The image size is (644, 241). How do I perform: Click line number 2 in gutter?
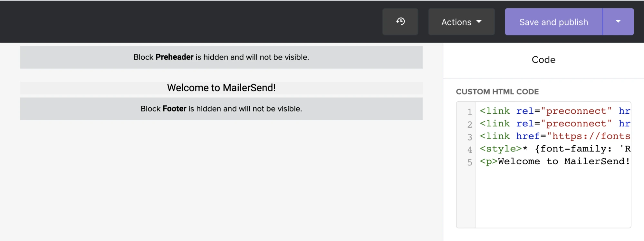coord(469,124)
